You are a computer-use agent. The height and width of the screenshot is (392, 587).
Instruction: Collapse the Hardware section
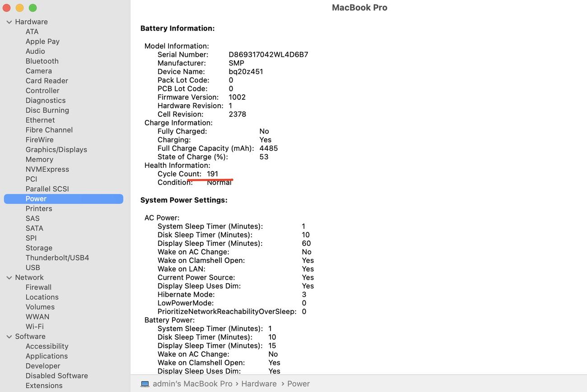9,22
